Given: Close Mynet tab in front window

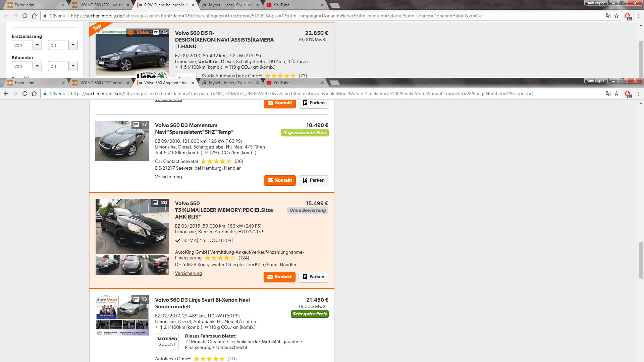Looking at the screenshot, I should 258,83.
